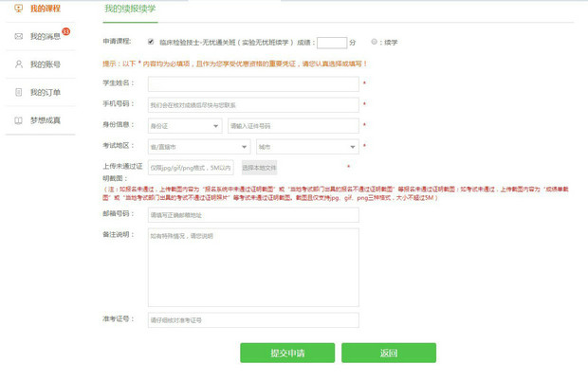588x381 pixels.
Task: Open 我的订单 in the sidebar menu
Action: pos(45,92)
